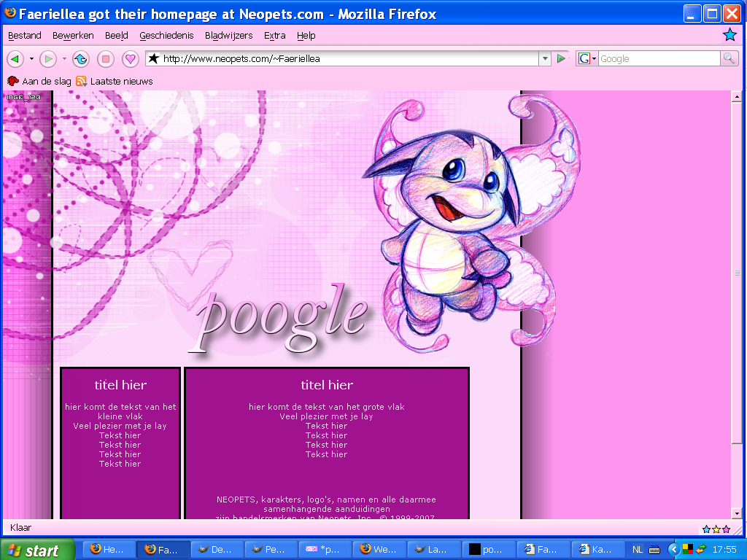Click the 'samenhangende aanduidingen' text line

[x=327, y=509]
